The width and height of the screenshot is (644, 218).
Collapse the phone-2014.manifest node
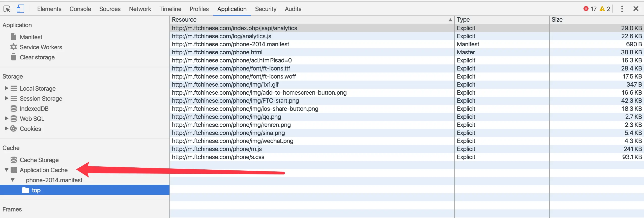point(13,180)
